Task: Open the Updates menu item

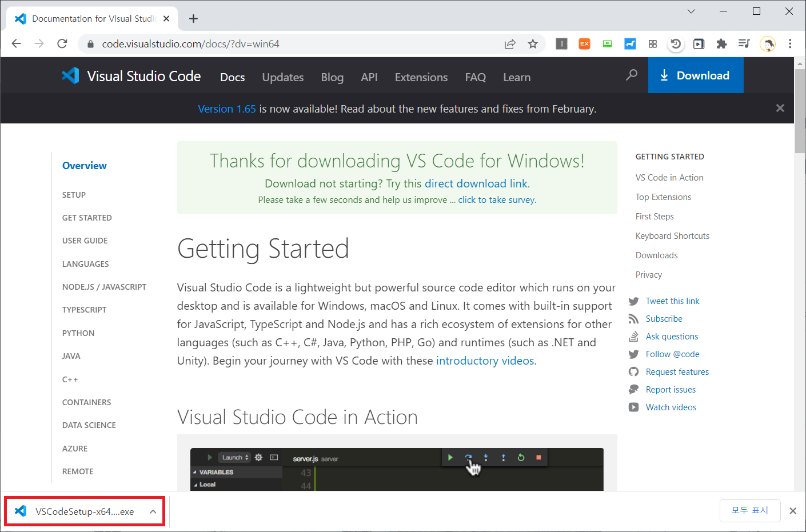Action: [x=283, y=77]
